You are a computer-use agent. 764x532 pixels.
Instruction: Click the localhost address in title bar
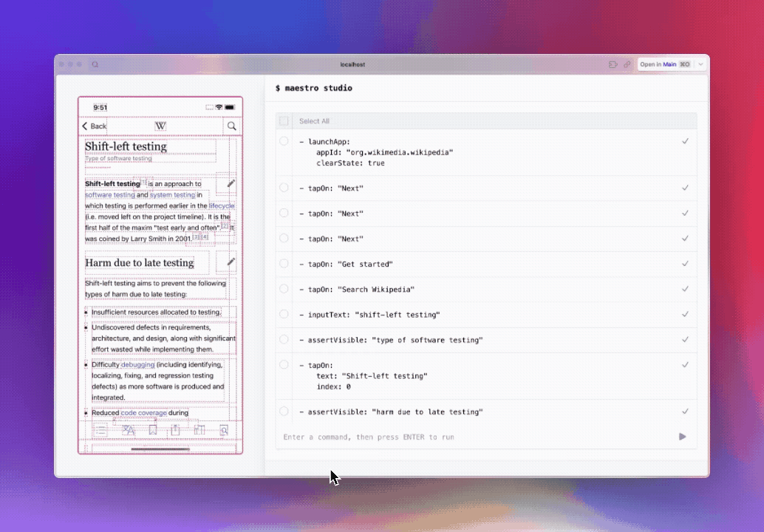coord(352,64)
